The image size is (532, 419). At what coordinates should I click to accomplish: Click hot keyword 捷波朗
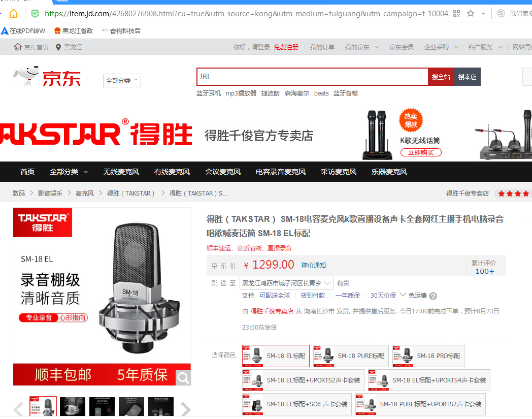click(271, 93)
